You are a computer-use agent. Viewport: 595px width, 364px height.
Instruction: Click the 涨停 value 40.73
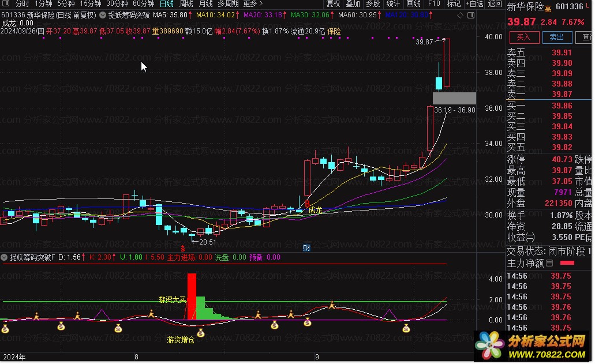point(562,159)
